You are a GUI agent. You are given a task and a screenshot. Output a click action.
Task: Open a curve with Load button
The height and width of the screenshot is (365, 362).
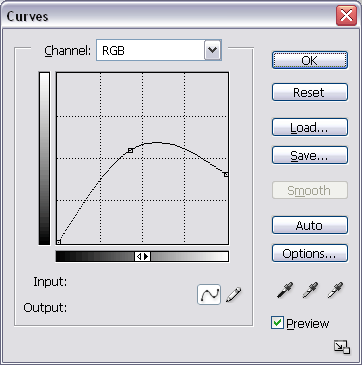(x=310, y=127)
